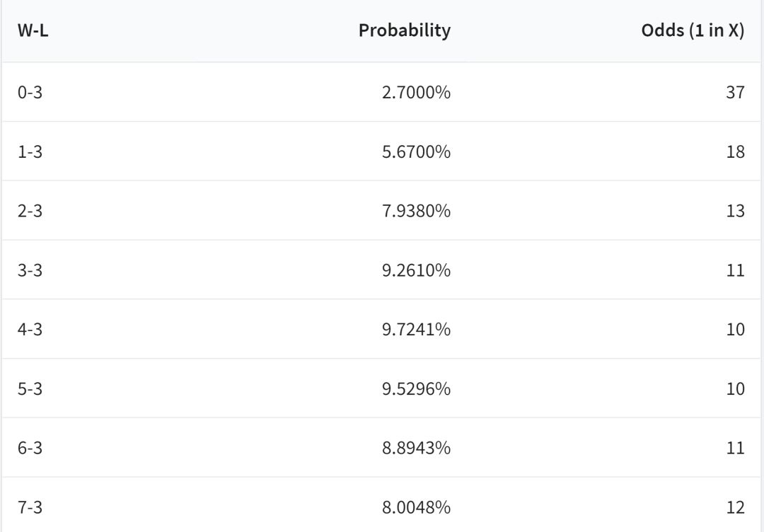Click the 9.5296% probability cell
The width and height of the screenshot is (764, 532).
click(x=416, y=389)
